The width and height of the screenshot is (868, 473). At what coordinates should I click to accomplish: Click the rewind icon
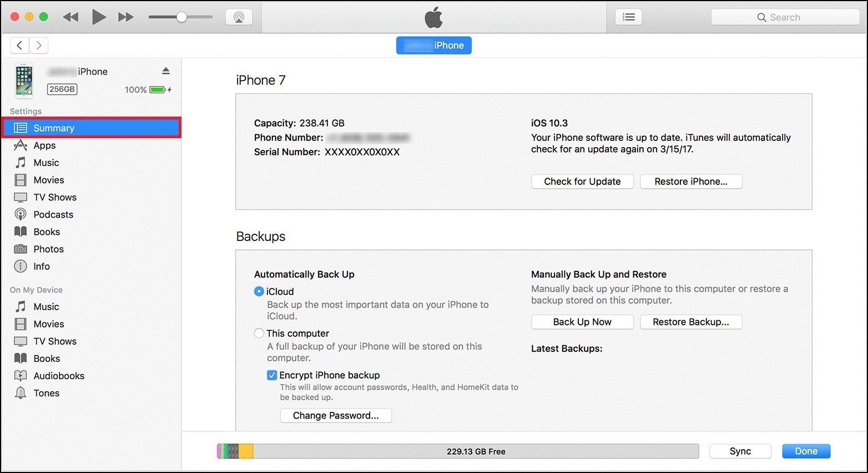pos(70,17)
